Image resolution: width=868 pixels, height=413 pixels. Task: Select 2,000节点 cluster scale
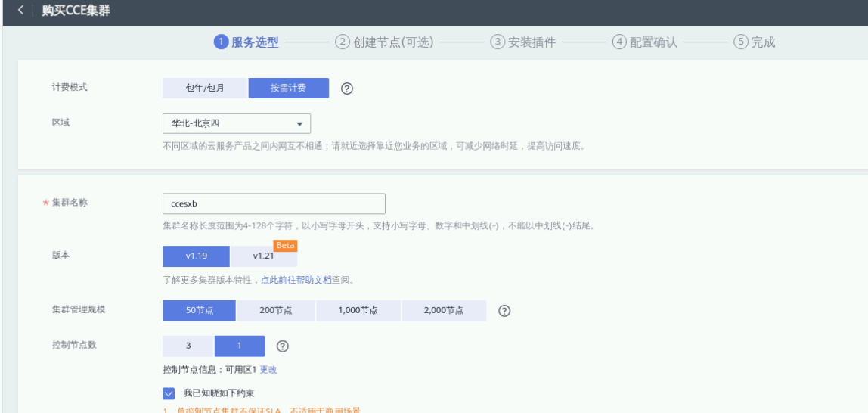pos(444,311)
